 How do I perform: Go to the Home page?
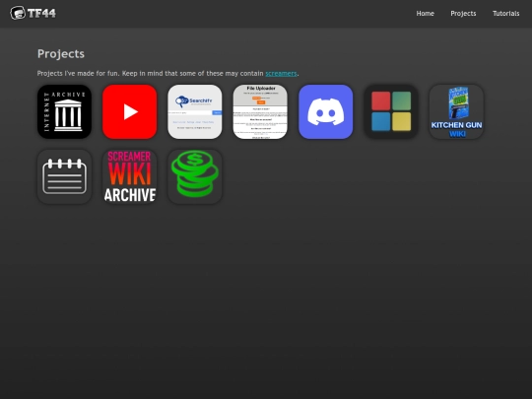426,14
